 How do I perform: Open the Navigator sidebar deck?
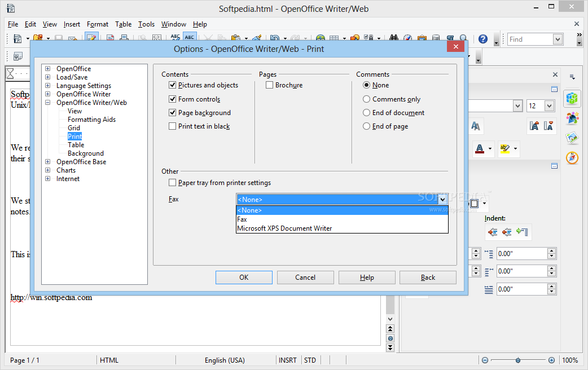click(572, 157)
